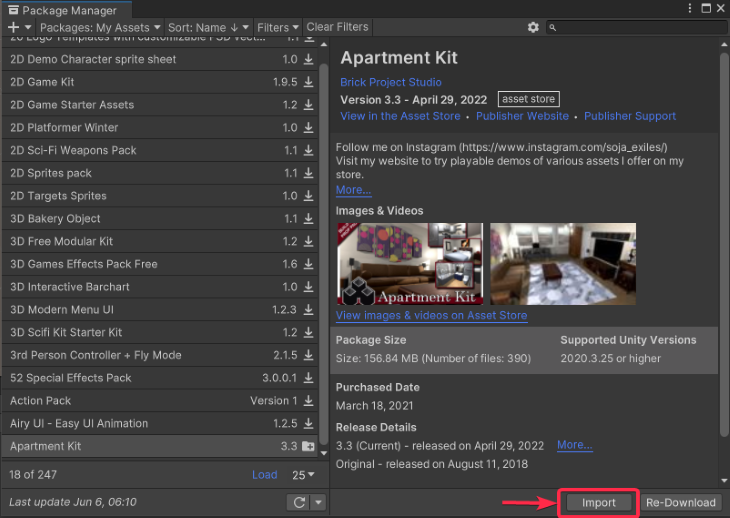Open Publisher Support link
This screenshot has width=730, height=518.
(x=630, y=116)
